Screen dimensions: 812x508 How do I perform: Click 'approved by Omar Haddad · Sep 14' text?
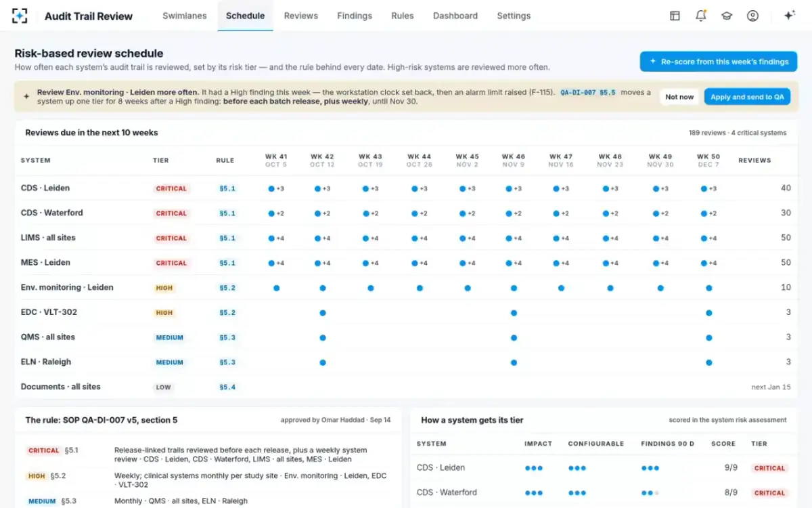point(336,420)
